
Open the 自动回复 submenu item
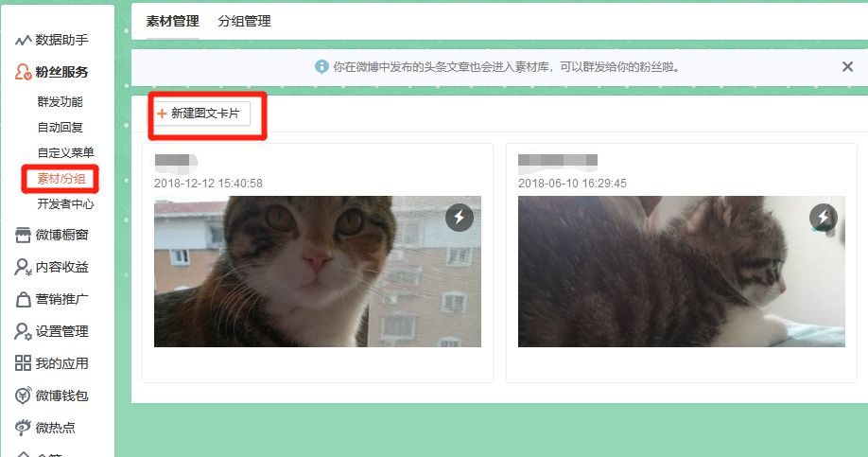(x=60, y=128)
